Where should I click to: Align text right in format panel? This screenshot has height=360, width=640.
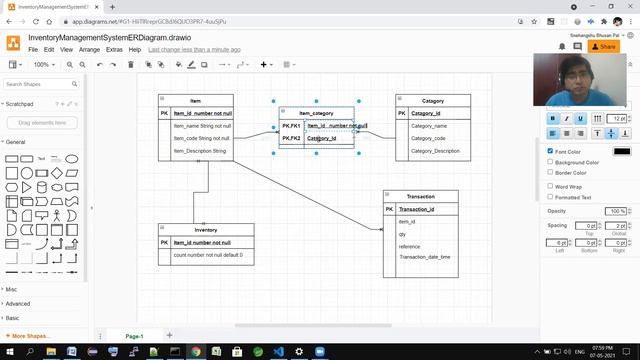(580, 133)
